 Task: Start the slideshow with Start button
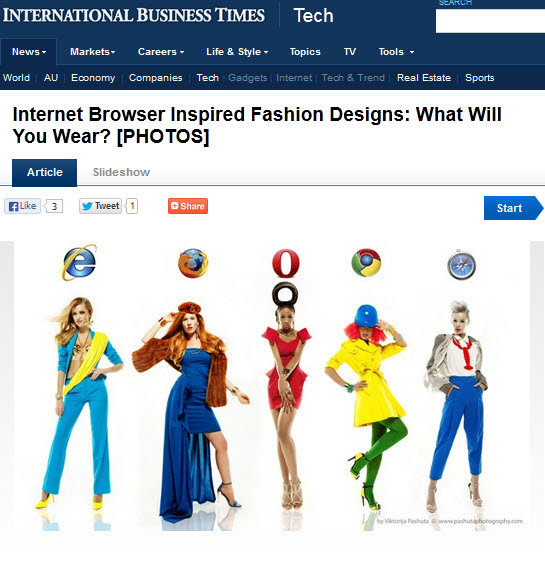513,208
